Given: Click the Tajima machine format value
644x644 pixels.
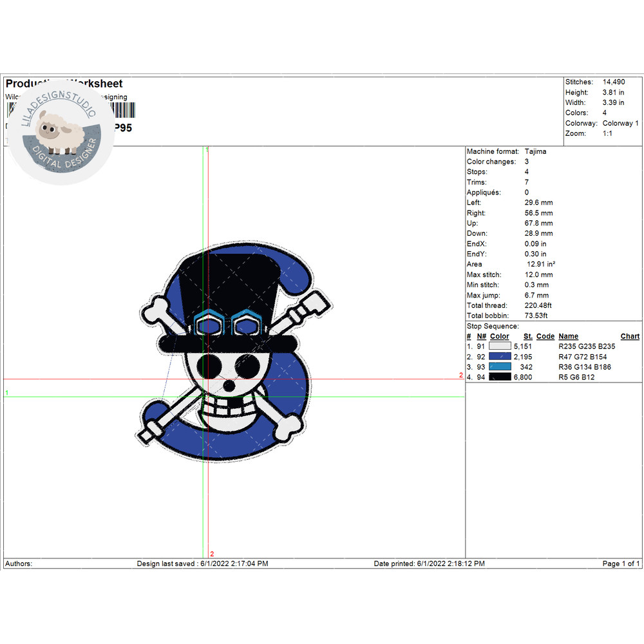Looking at the screenshot, I should [536, 151].
